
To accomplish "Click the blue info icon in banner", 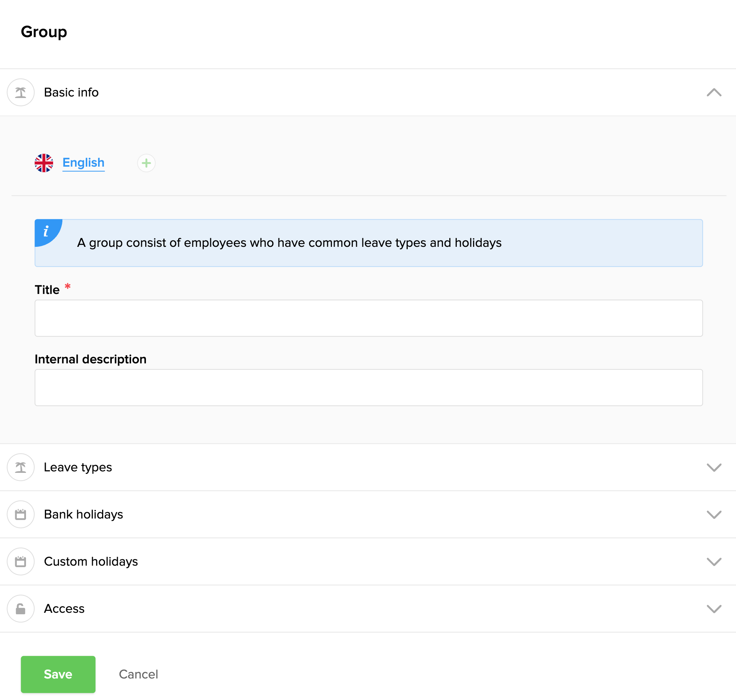I will [46, 231].
